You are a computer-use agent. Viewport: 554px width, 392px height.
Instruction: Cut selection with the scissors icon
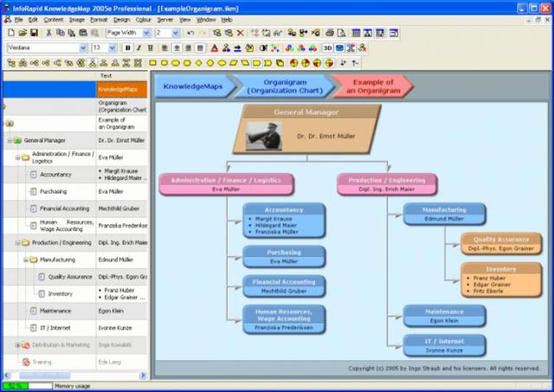(x=49, y=33)
